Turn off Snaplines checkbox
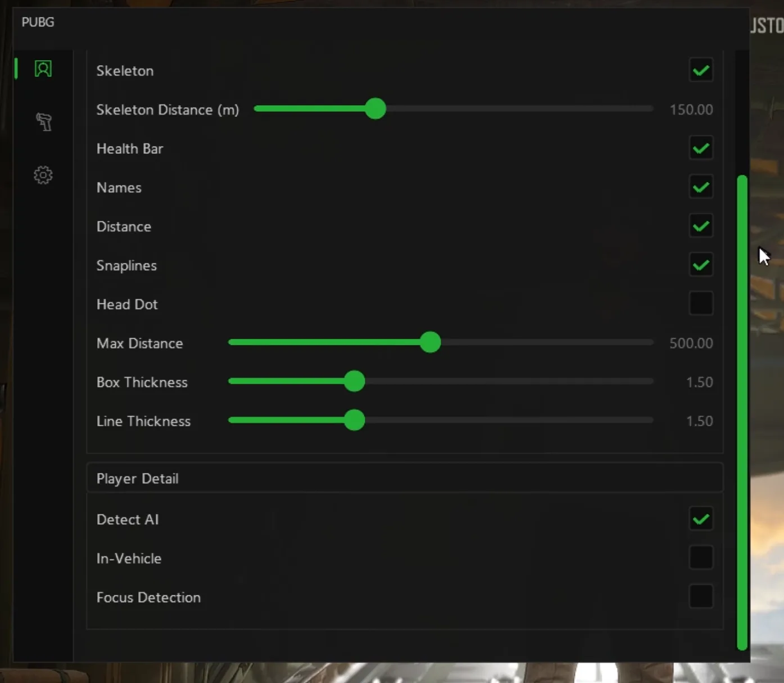The width and height of the screenshot is (784, 683). tap(701, 265)
